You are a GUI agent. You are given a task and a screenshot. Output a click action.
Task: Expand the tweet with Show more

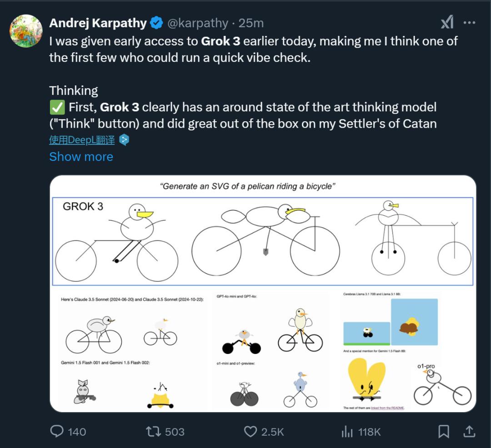81,157
